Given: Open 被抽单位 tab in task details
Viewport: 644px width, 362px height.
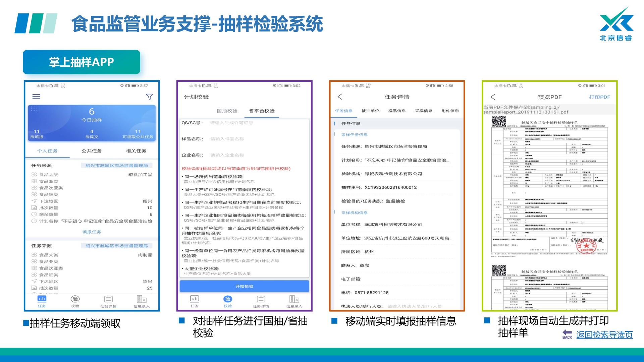Looking at the screenshot, I should coord(370,111).
